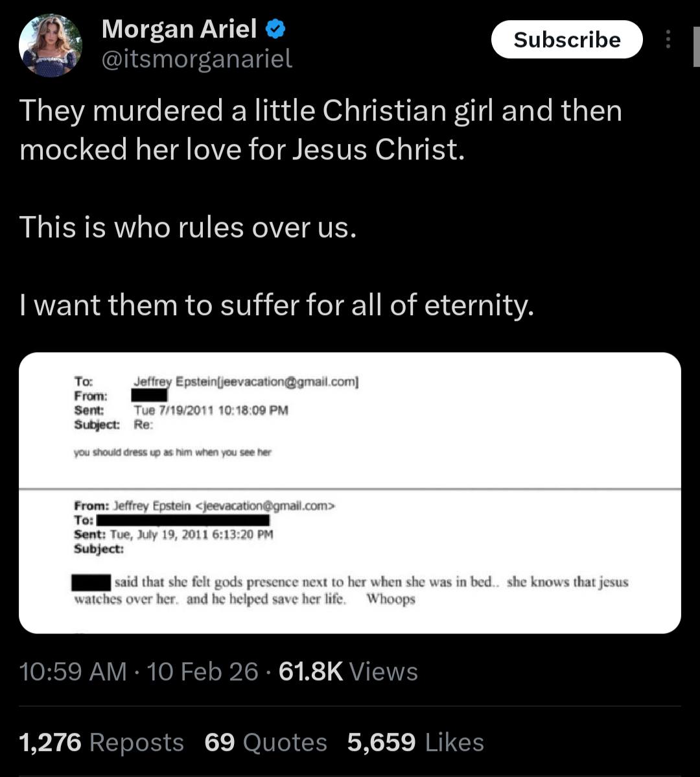Open the 69 Quotes list

[x=266, y=743]
